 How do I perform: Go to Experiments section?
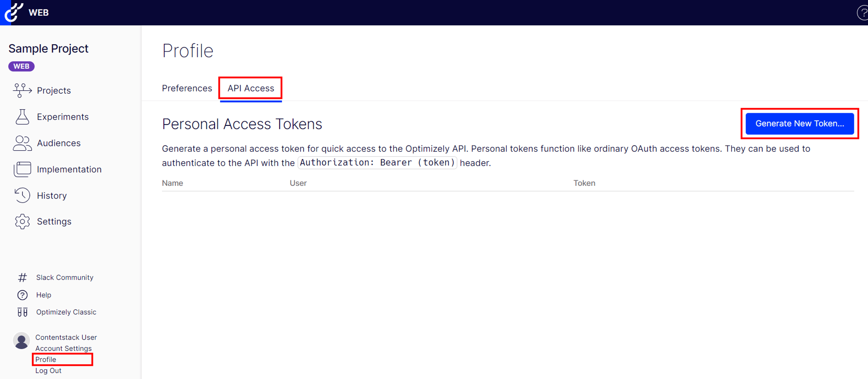pos(63,117)
